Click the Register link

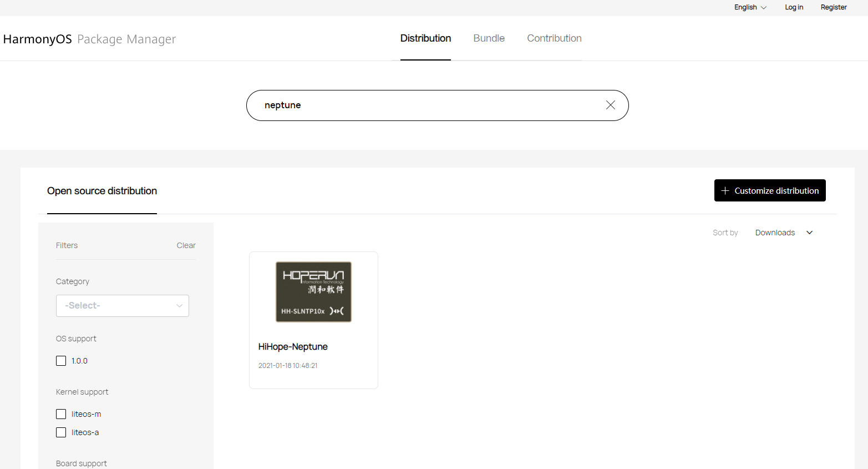pos(834,7)
